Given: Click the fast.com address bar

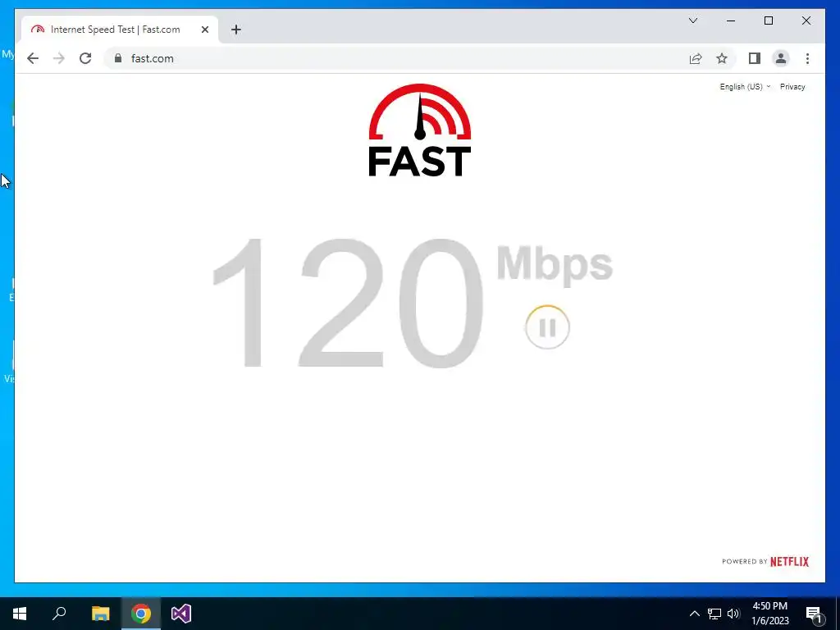Looking at the screenshot, I should point(396,58).
